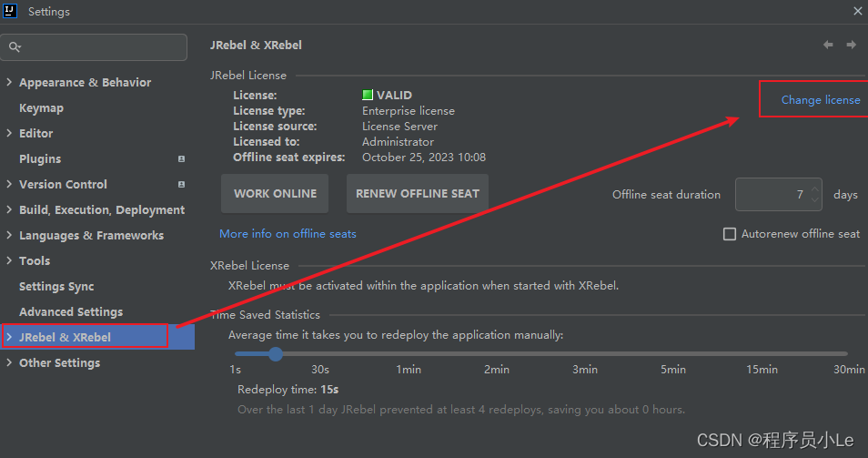
Task: Click the WORK ONLINE button
Action: [275, 193]
